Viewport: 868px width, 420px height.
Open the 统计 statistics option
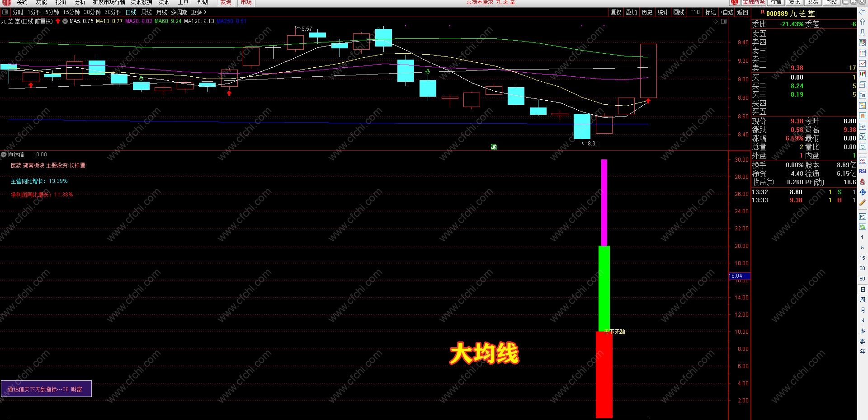(663, 12)
